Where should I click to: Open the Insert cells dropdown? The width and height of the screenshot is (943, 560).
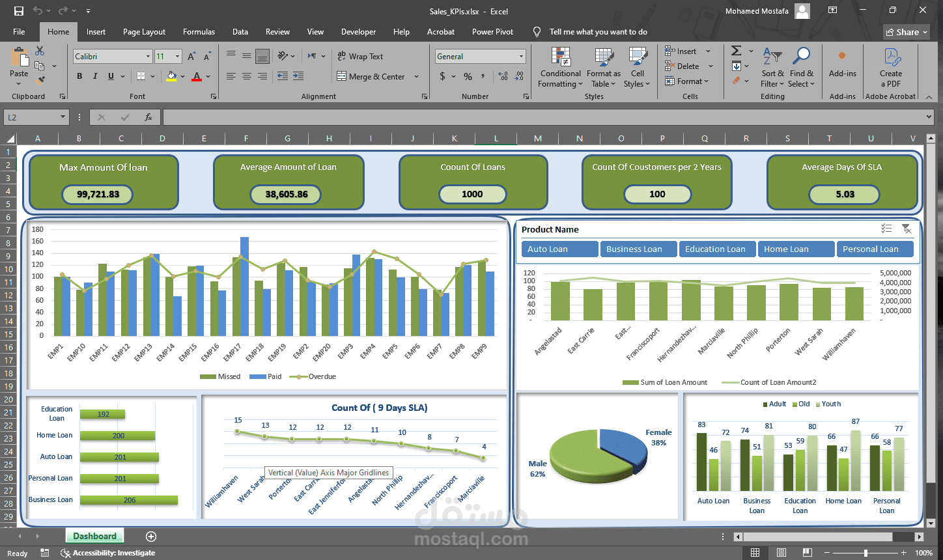(x=709, y=51)
